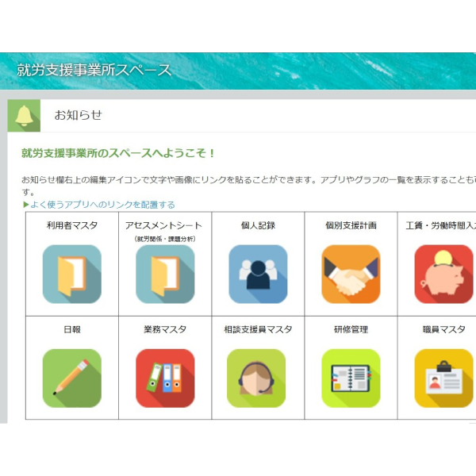
Task: Click the 日報 label
Action: coord(72,329)
